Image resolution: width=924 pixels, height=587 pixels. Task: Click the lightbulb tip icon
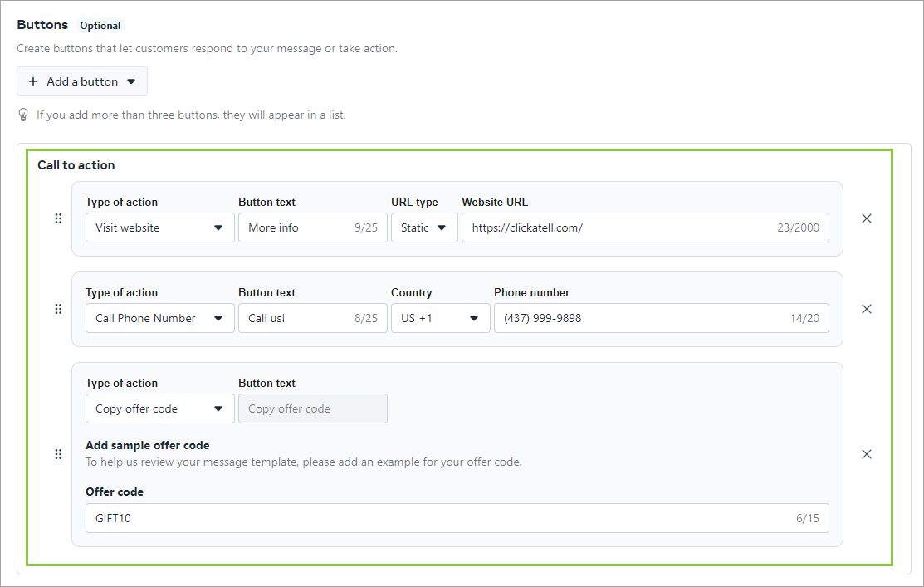23,115
